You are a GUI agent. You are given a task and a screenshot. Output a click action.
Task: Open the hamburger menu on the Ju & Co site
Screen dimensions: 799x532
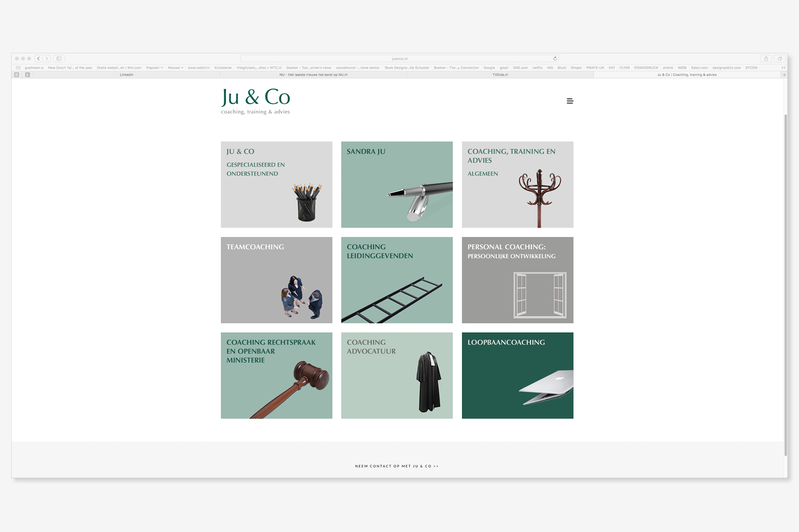pyautogui.click(x=569, y=101)
